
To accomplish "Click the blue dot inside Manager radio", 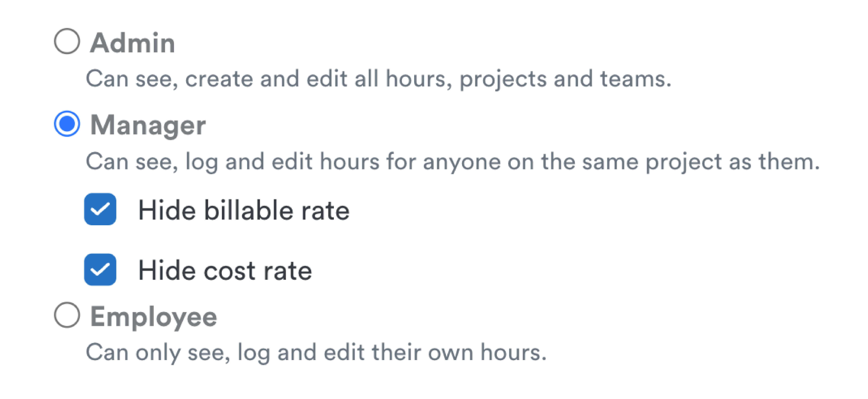I will point(67,124).
